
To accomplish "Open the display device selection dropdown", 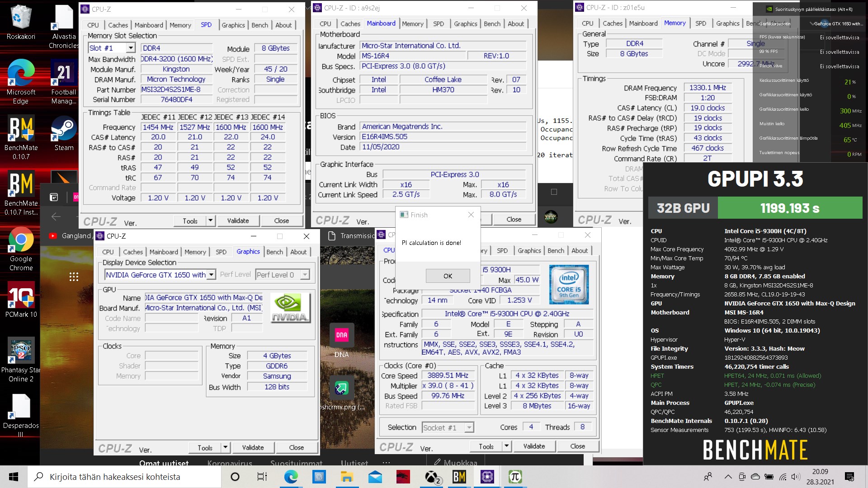I will (211, 275).
